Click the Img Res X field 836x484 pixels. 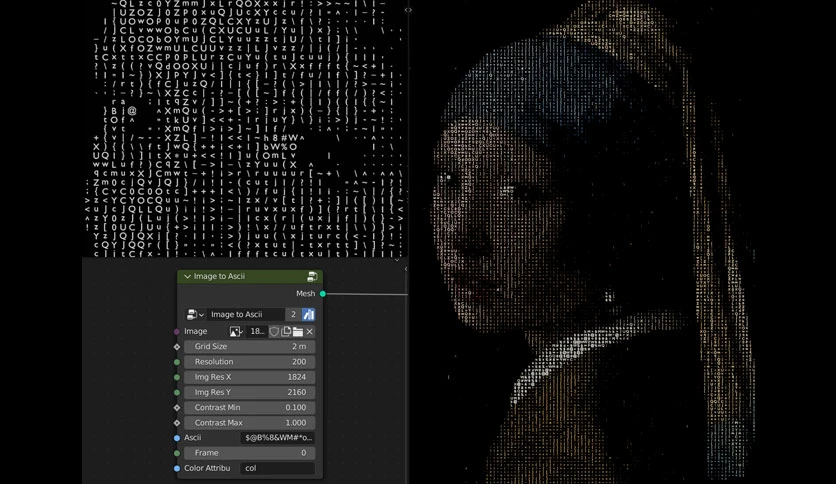point(250,377)
